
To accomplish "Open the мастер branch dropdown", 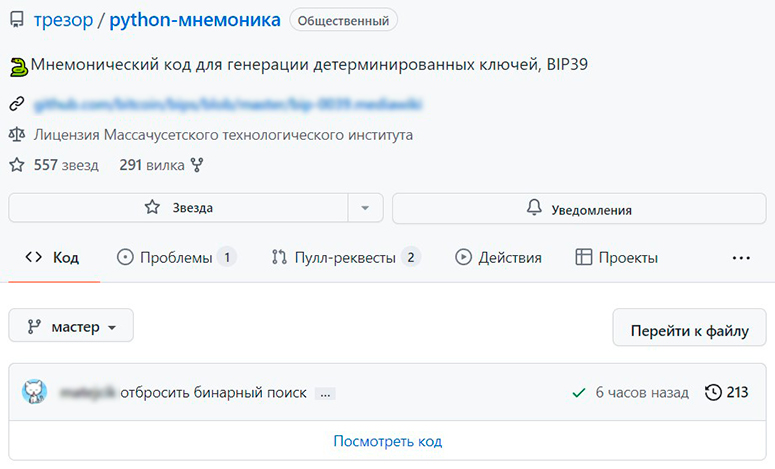I will [x=71, y=326].
